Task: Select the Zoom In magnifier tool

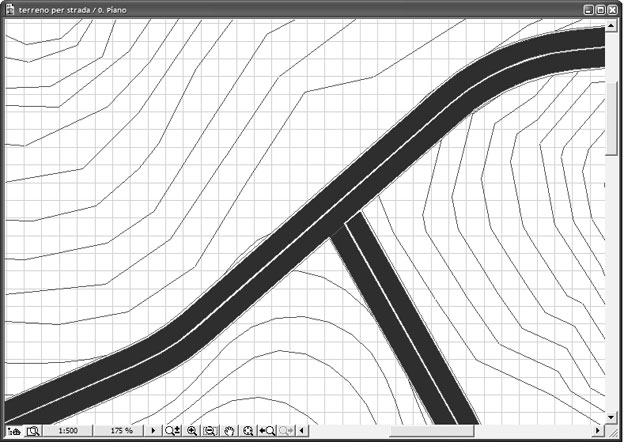Action: [x=192, y=431]
